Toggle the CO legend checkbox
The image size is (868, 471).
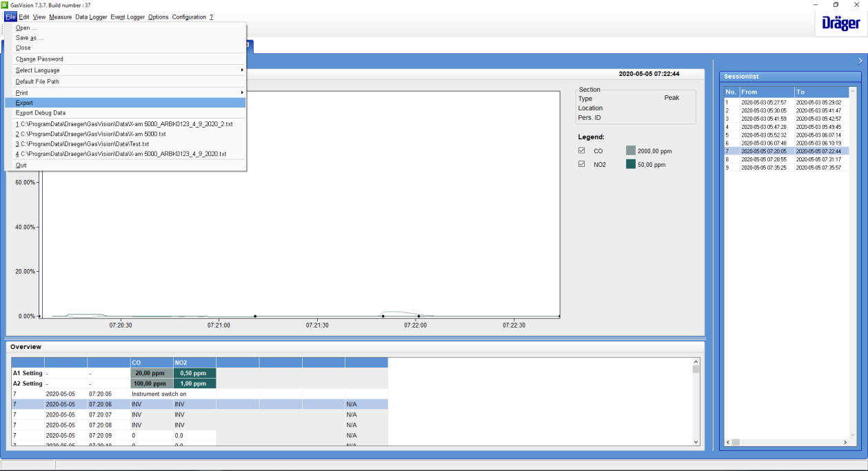coord(581,150)
